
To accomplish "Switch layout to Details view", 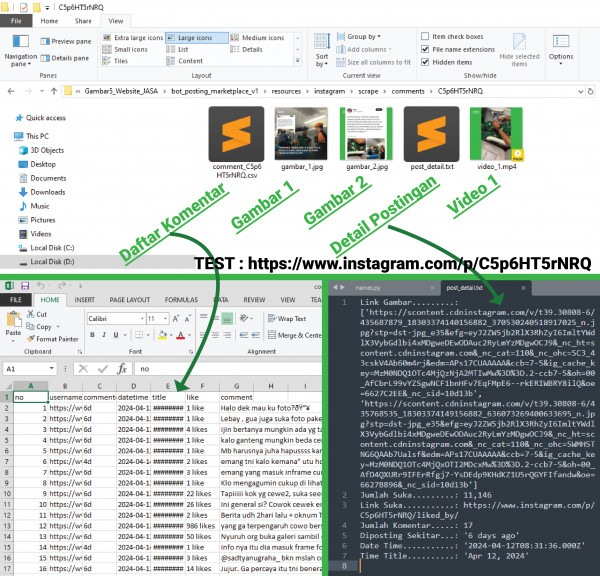I will tap(246, 49).
